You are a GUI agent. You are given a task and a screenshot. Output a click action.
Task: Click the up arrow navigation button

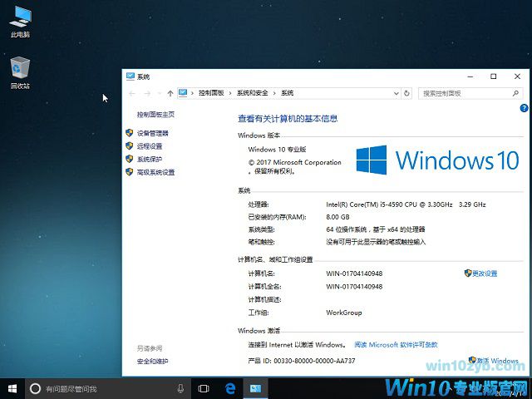pos(170,93)
